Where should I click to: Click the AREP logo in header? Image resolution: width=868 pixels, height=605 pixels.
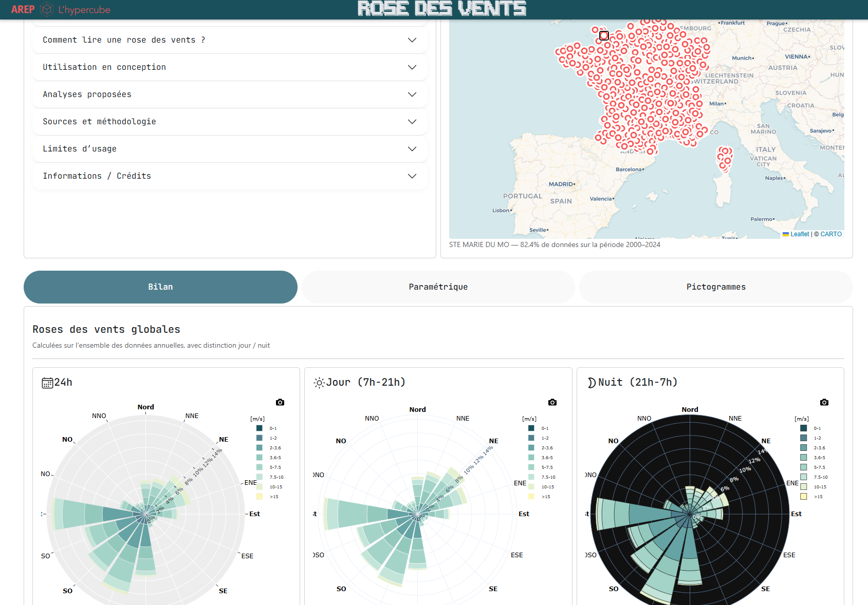[x=23, y=9]
